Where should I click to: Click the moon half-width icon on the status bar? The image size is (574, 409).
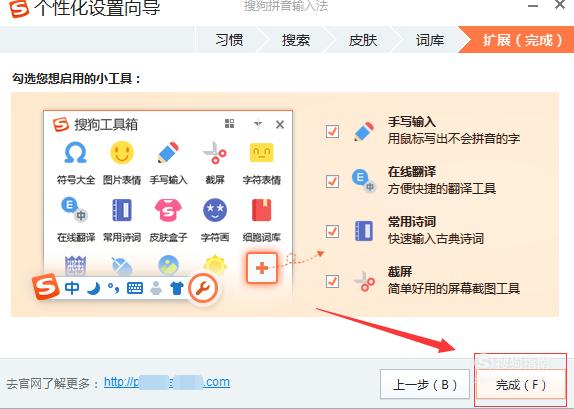94,288
